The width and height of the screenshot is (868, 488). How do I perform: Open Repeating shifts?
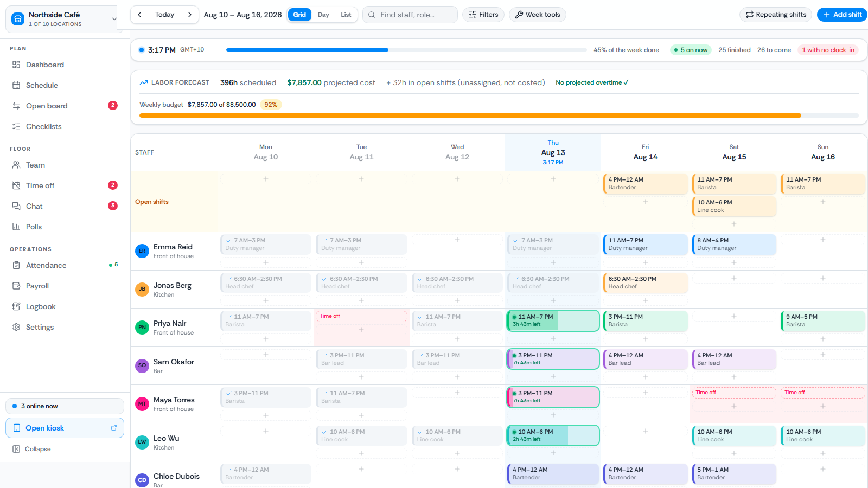point(776,15)
